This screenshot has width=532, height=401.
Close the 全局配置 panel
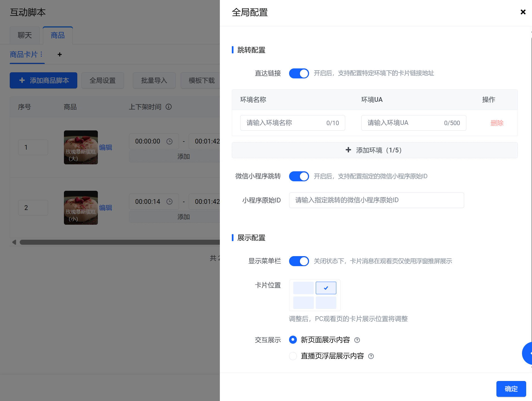point(523,12)
